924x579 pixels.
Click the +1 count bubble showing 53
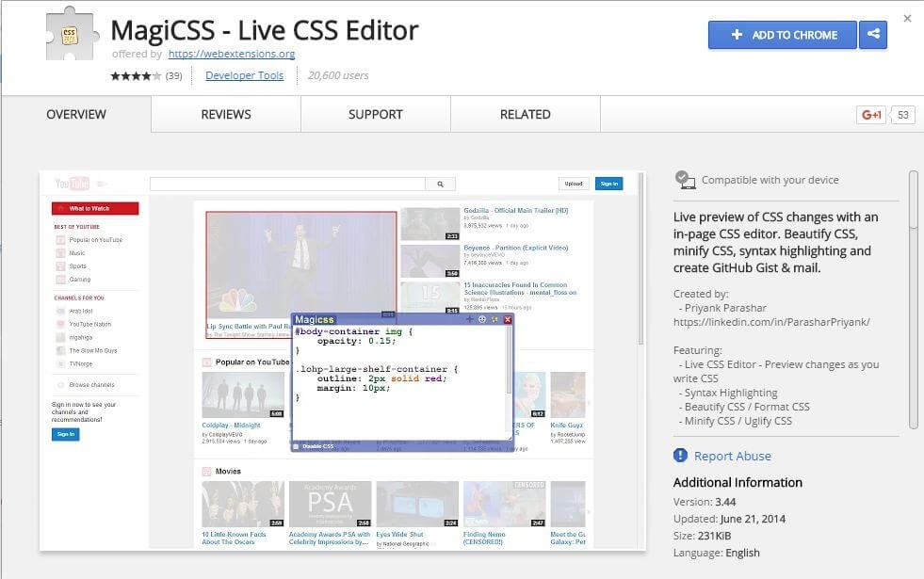coord(902,115)
